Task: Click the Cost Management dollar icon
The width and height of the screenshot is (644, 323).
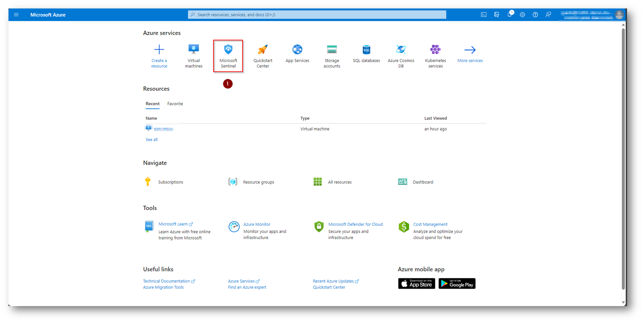Action: click(x=404, y=227)
